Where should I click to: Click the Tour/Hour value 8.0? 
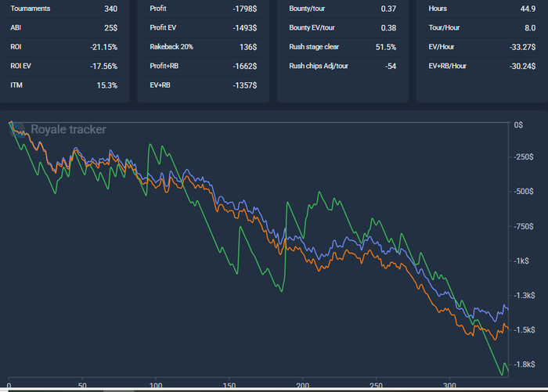point(530,28)
